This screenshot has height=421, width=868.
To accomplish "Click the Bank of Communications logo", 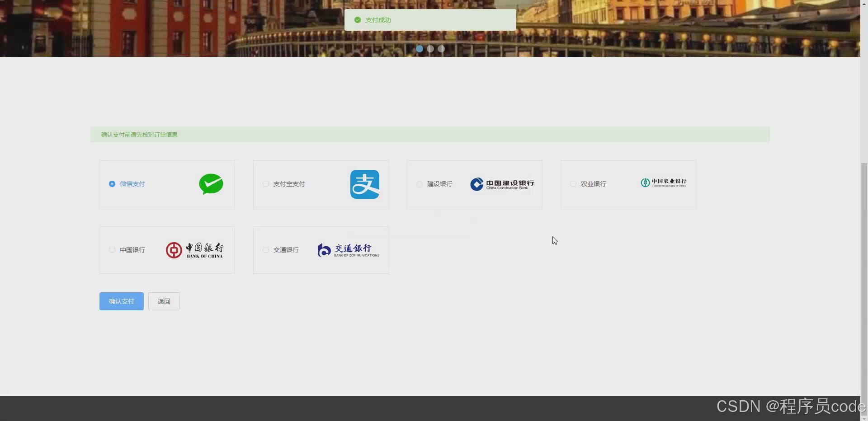I will coord(348,250).
